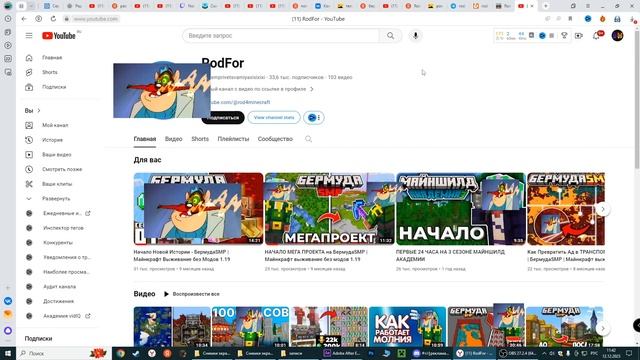The height and width of the screenshot is (360, 640).
Task: Open the @rod4minecraft channel link
Action: tap(240, 102)
